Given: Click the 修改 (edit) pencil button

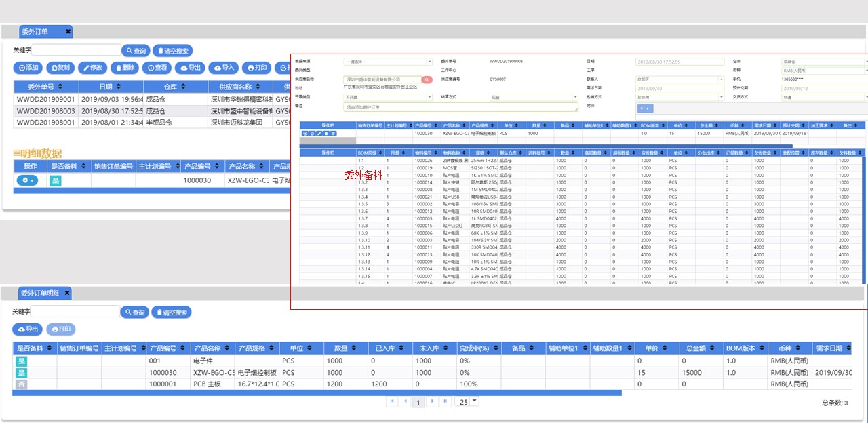Looking at the screenshot, I should (x=93, y=68).
